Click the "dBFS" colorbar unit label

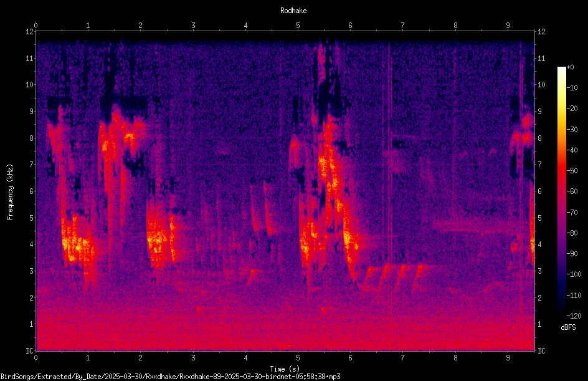(568, 327)
